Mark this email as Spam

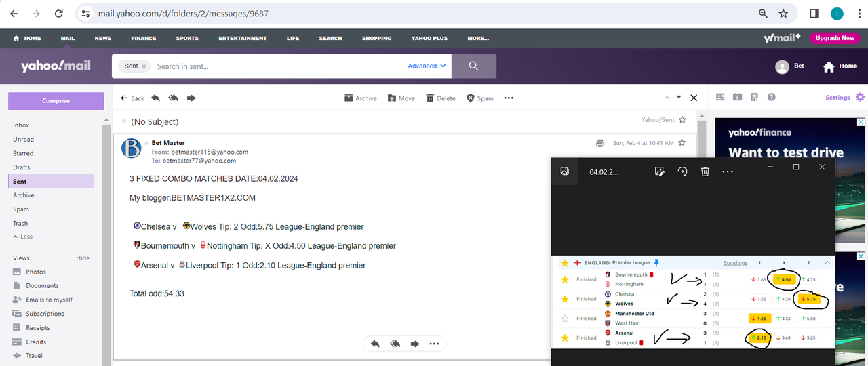[480, 98]
